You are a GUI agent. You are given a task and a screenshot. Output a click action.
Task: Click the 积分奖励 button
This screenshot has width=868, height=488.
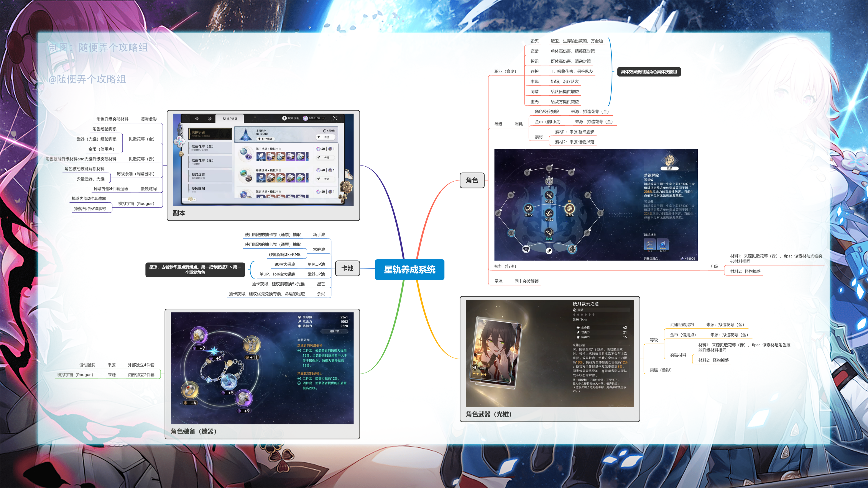tap(265, 139)
